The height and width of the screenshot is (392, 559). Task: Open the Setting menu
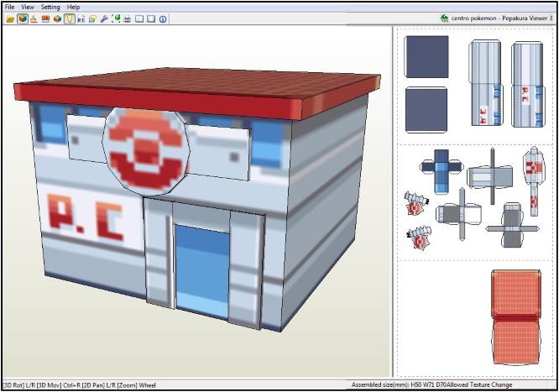50,7
